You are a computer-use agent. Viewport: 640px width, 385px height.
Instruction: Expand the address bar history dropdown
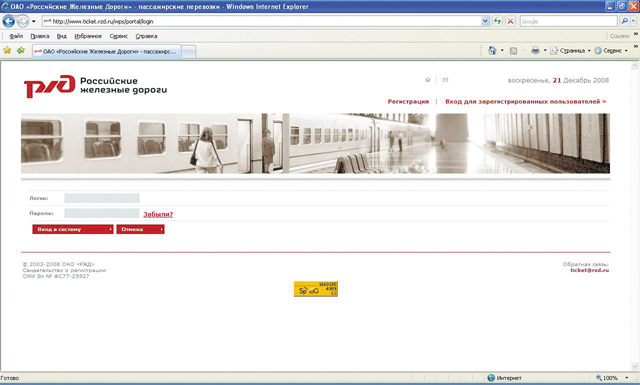(485, 21)
